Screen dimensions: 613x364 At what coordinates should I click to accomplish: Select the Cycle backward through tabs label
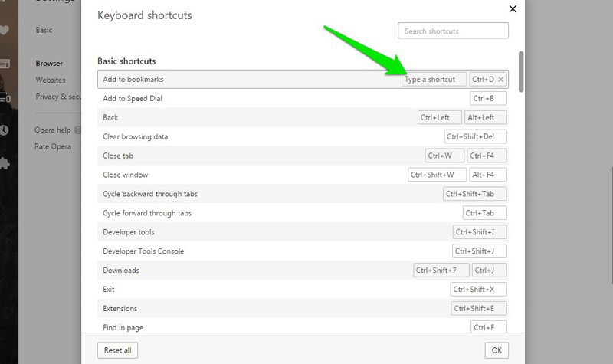(x=150, y=194)
